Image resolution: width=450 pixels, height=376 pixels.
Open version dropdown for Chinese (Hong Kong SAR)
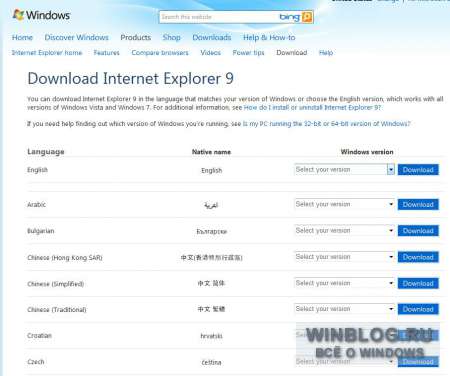345,257
